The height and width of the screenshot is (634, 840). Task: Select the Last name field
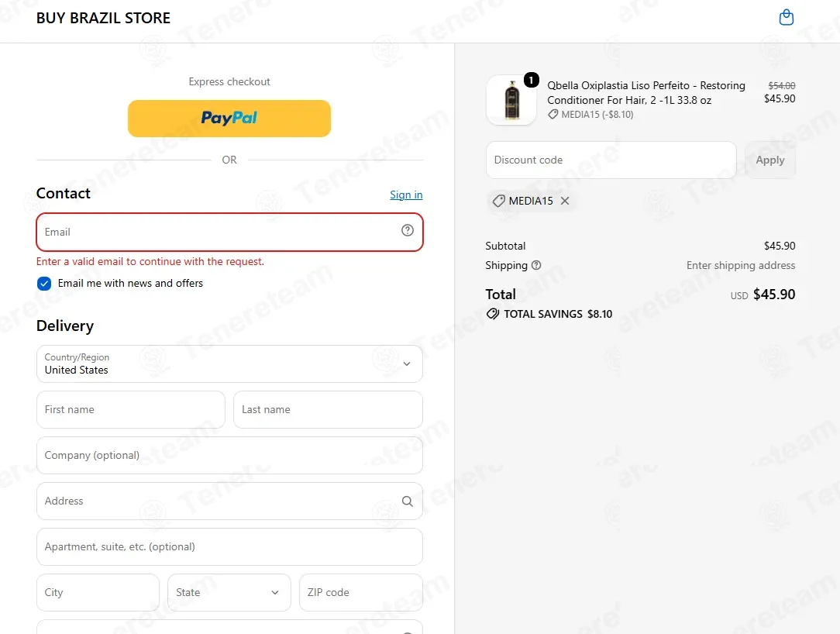(x=328, y=409)
